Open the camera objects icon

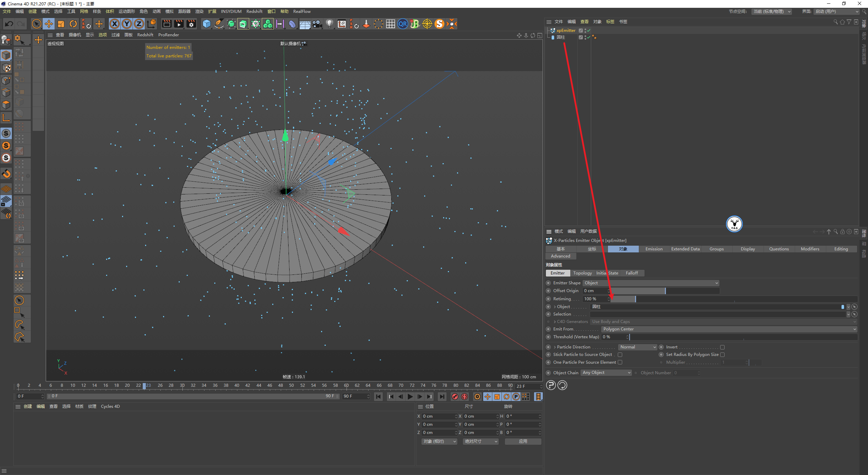click(317, 24)
